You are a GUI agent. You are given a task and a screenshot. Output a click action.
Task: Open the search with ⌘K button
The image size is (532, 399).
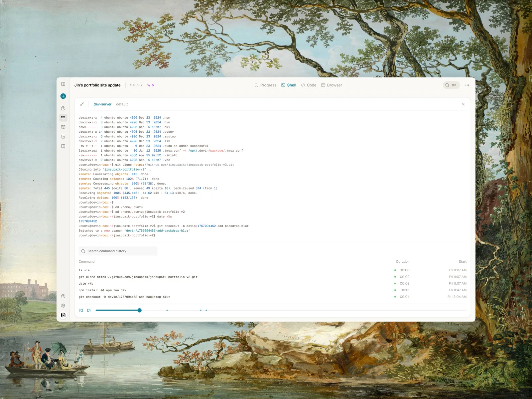tap(451, 85)
